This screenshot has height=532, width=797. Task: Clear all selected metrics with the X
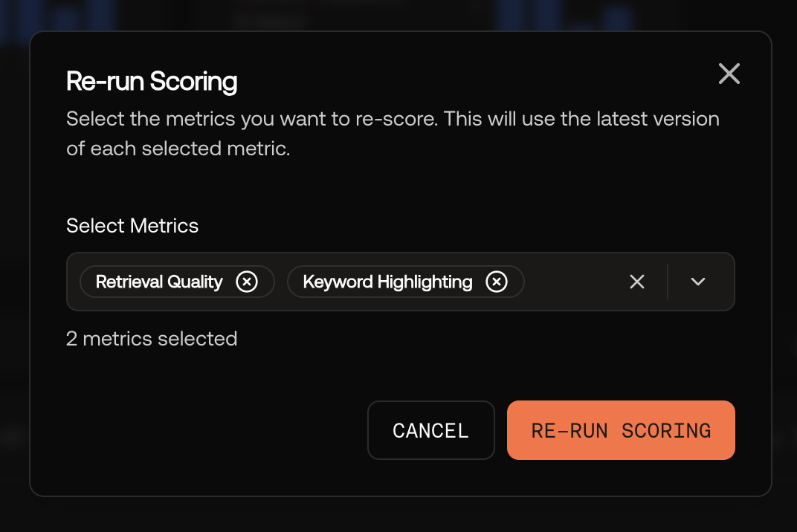[x=637, y=282]
